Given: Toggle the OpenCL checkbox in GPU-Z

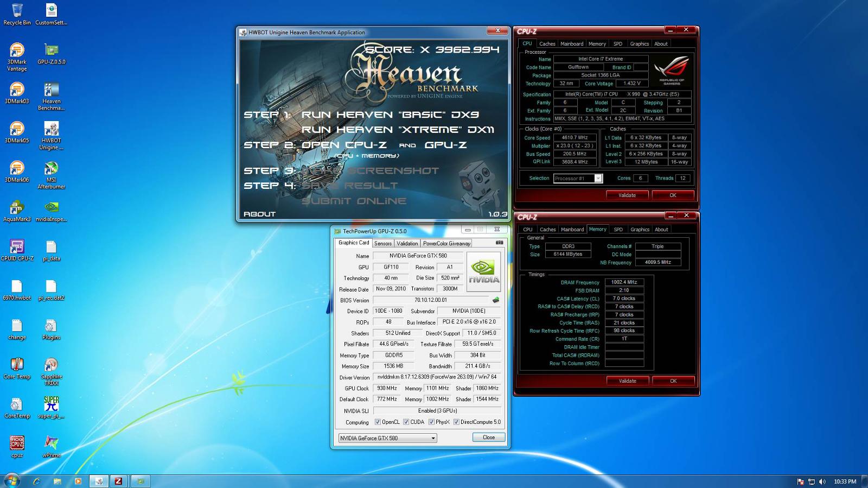Looking at the screenshot, I should pyautogui.click(x=378, y=422).
